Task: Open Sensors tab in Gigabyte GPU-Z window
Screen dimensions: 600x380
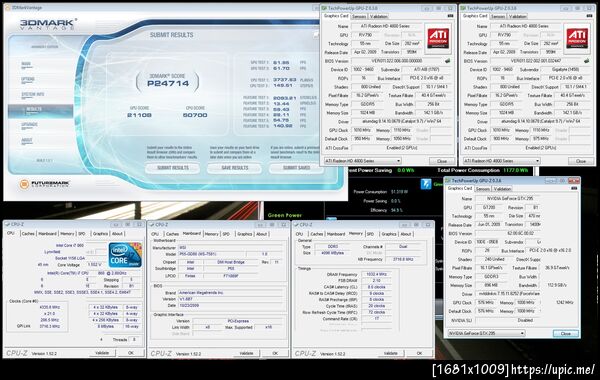Action: (498, 16)
